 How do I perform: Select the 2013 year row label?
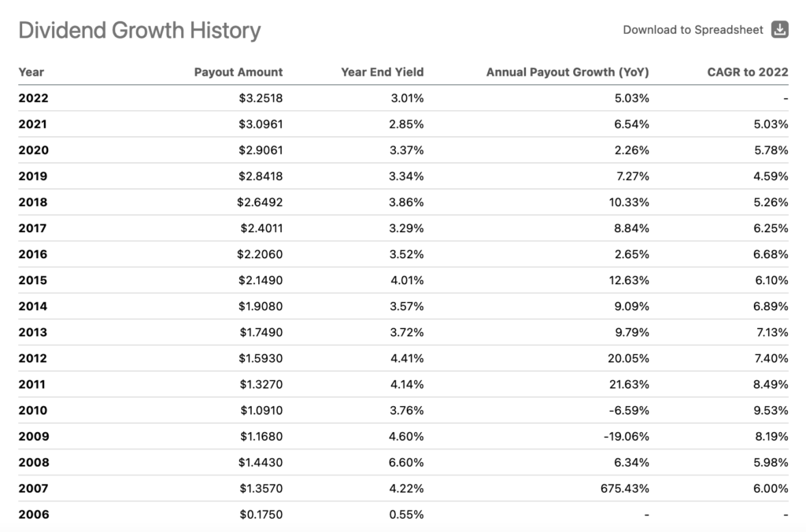(x=33, y=332)
